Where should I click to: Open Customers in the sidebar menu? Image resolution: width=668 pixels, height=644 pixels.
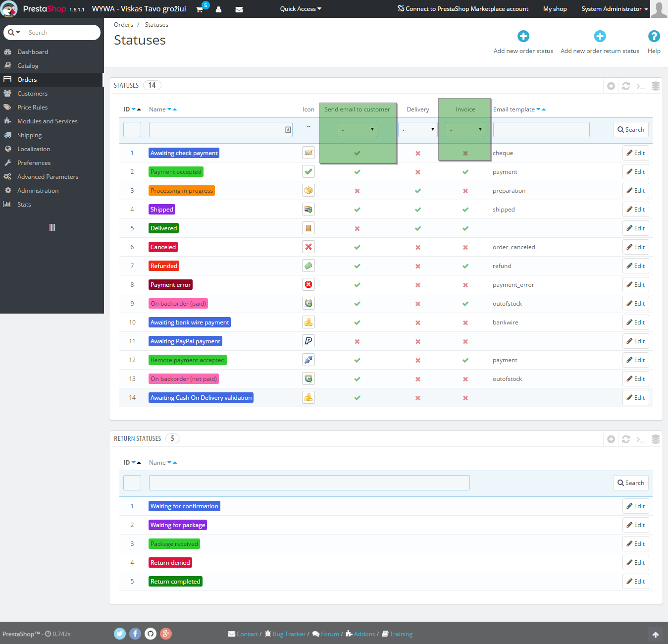coord(32,94)
